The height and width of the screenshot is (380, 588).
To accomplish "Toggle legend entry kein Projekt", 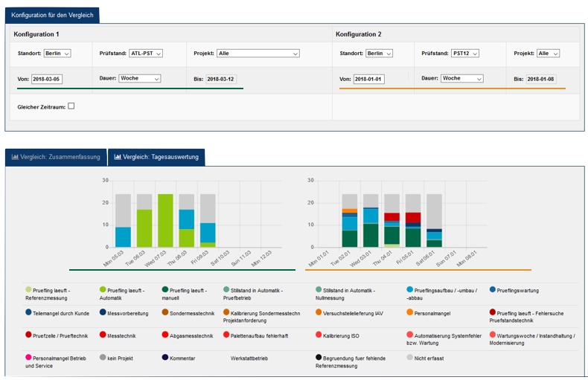I will click(116, 358).
